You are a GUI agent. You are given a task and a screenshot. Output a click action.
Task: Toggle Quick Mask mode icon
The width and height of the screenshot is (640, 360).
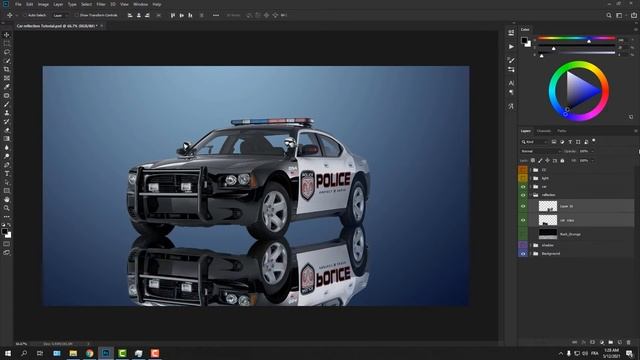pos(7,244)
